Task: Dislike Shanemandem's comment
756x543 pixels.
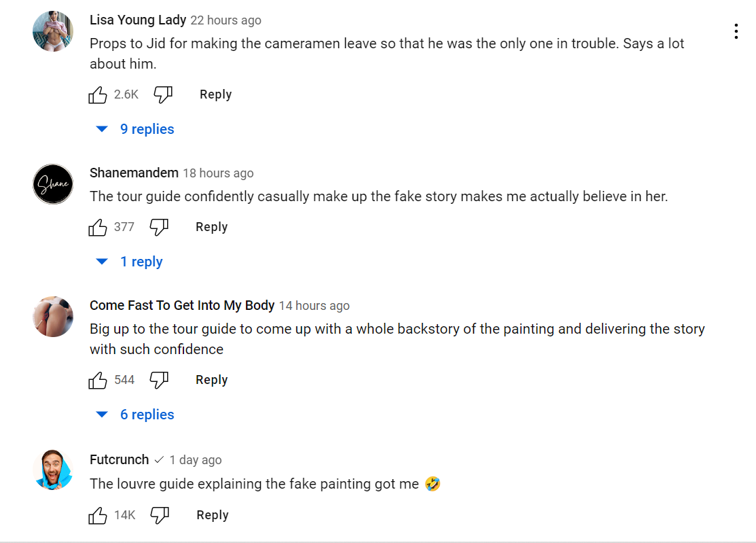Action: coord(159,227)
